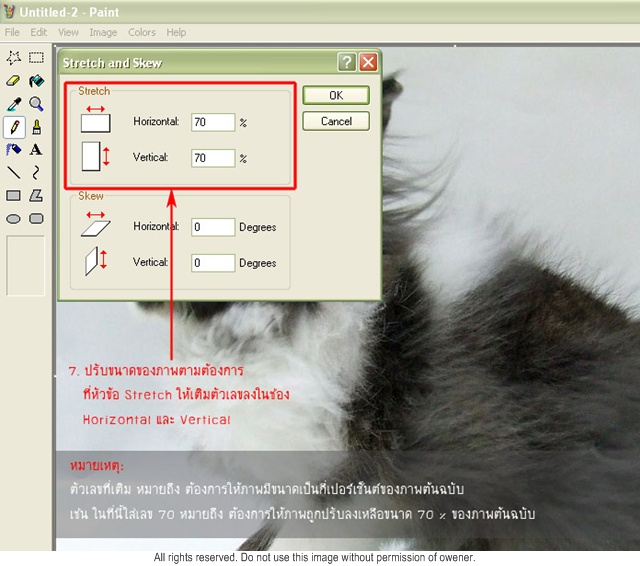Screen dimensions: 640x566
Task: Select the Polygon tool
Action: point(36,195)
